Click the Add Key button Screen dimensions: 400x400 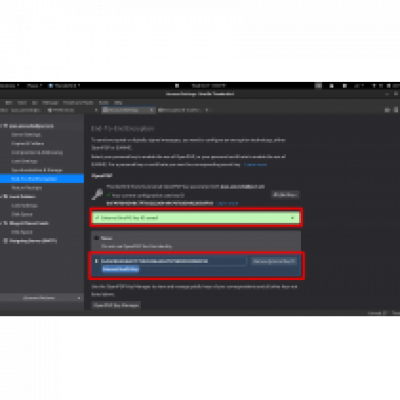click(x=285, y=195)
